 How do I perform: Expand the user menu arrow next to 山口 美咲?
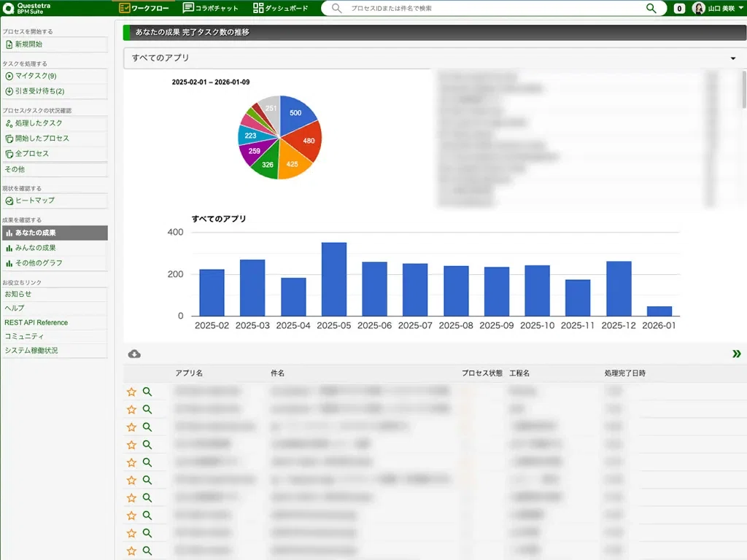click(x=741, y=8)
